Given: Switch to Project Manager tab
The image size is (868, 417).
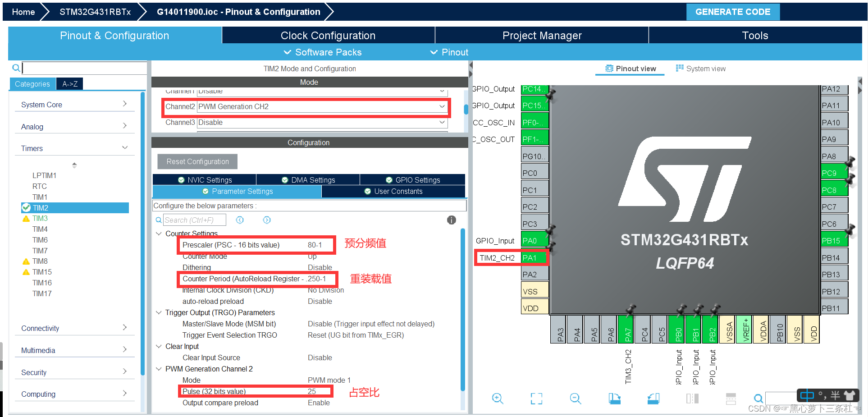Looking at the screenshot, I should tap(542, 35).
